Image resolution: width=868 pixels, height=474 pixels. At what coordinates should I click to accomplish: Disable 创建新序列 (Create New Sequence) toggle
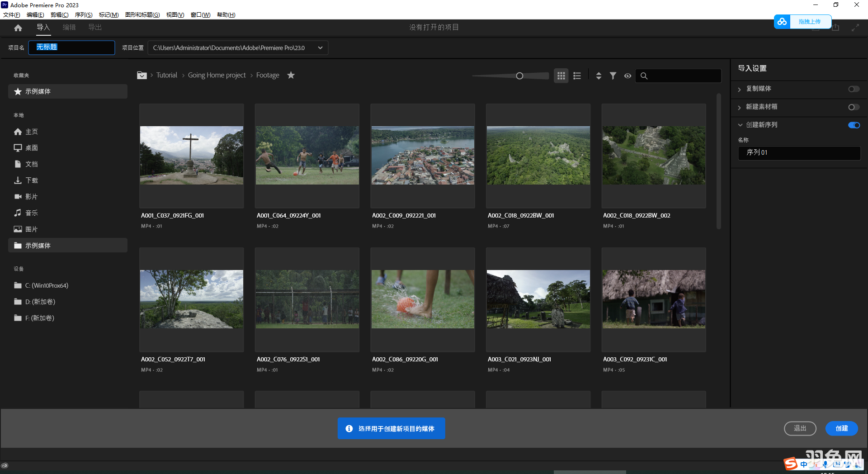point(854,125)
